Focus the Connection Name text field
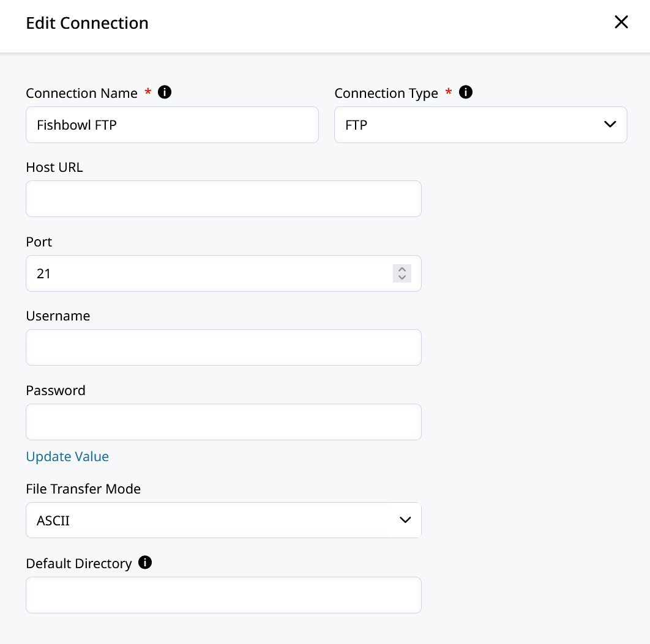The height and width of the screenshot is (644, 650). [x=172, y=125]
